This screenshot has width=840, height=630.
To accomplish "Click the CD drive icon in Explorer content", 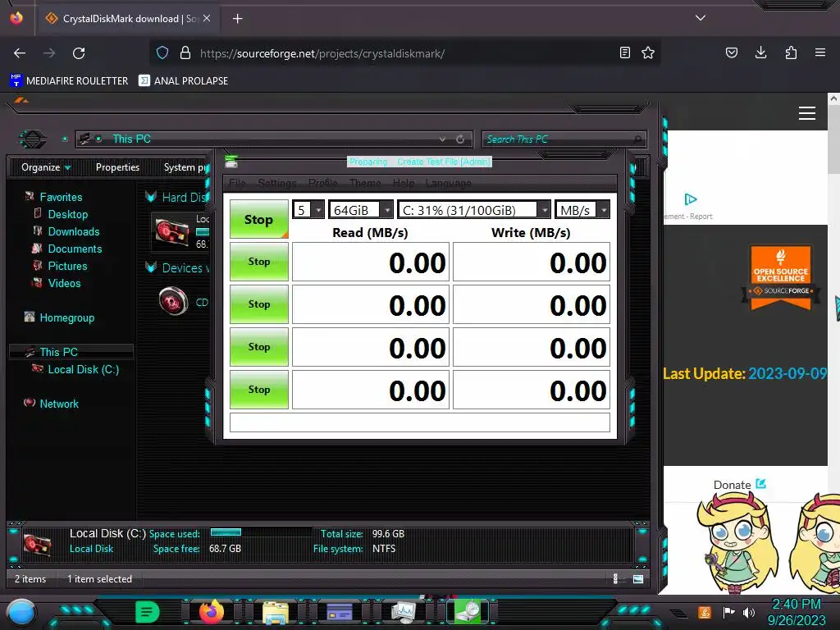I will (174, 302).
